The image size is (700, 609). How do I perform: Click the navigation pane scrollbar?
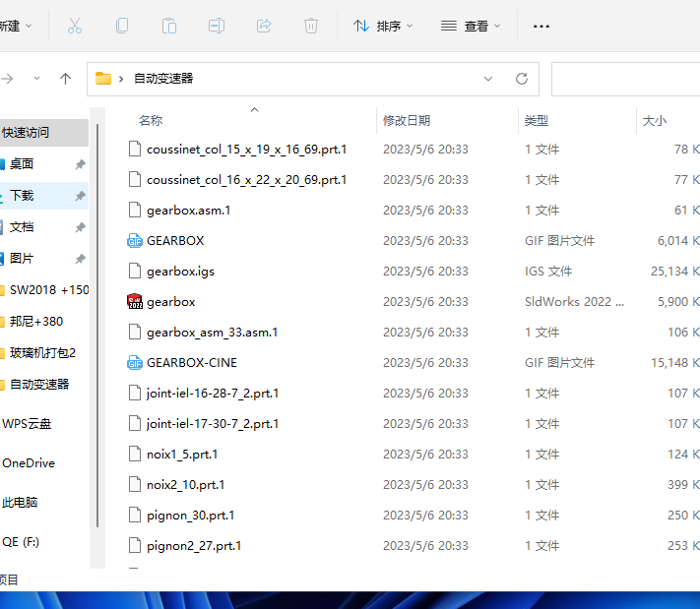(x=97, y=326)
